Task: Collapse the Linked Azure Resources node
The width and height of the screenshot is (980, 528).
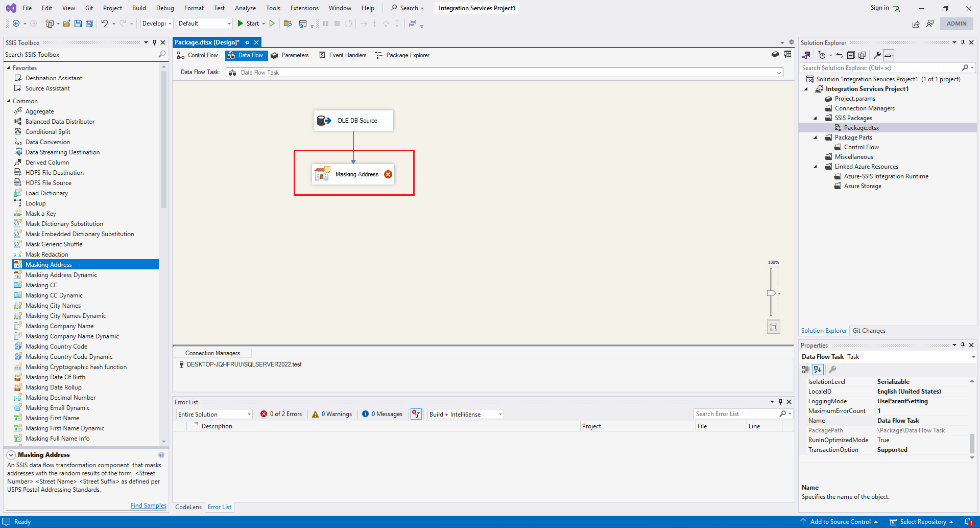Action: click(x=815, y=167)
